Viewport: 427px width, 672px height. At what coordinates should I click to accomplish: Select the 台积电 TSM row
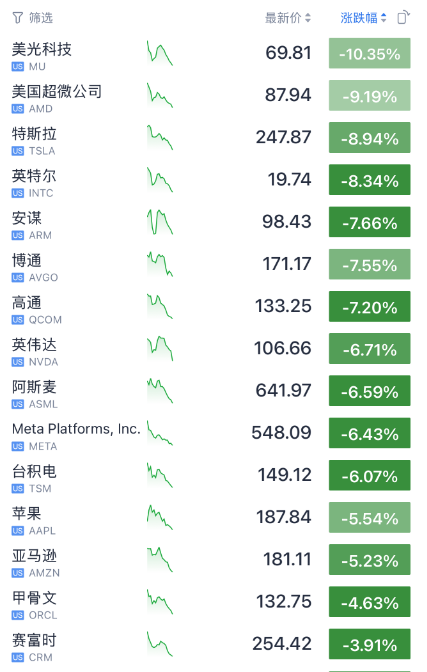pyautogui.click(x=211, y=475)
